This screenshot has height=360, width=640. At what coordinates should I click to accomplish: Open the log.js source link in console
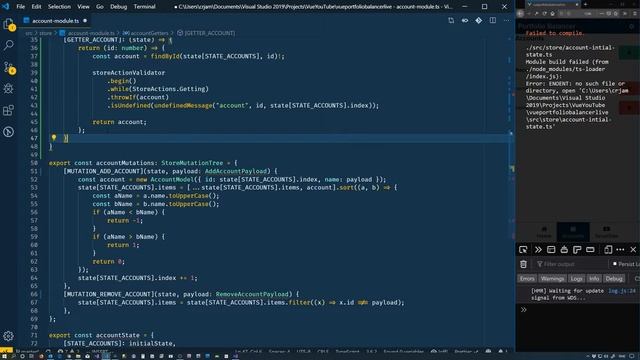click(x=622, y=291)
